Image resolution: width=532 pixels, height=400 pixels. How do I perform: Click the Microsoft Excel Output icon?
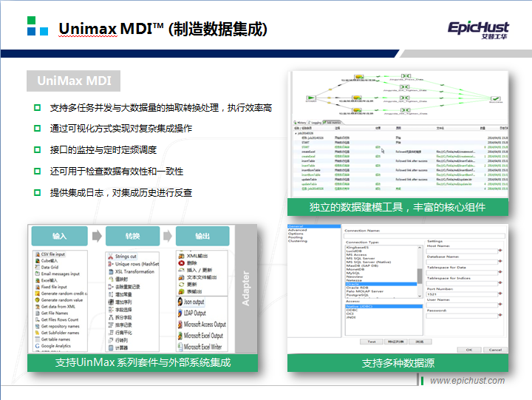pos(180,336)
